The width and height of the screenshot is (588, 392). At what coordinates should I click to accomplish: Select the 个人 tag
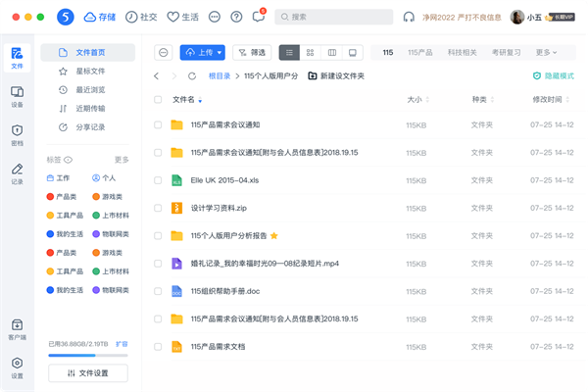pyautogui.click(x=104, y=178)
